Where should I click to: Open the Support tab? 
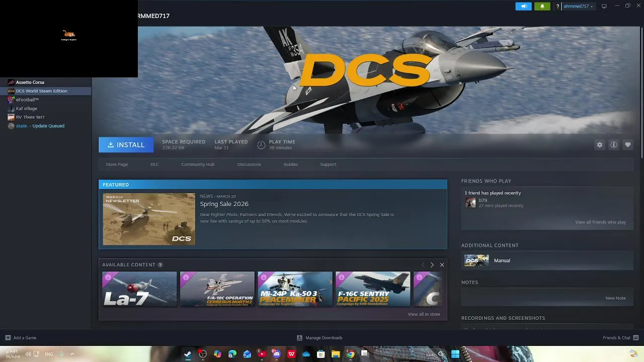point(328,164)
